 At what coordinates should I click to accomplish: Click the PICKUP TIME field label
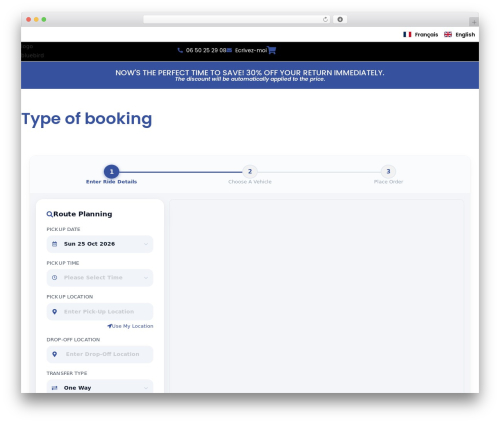(63, 263)
